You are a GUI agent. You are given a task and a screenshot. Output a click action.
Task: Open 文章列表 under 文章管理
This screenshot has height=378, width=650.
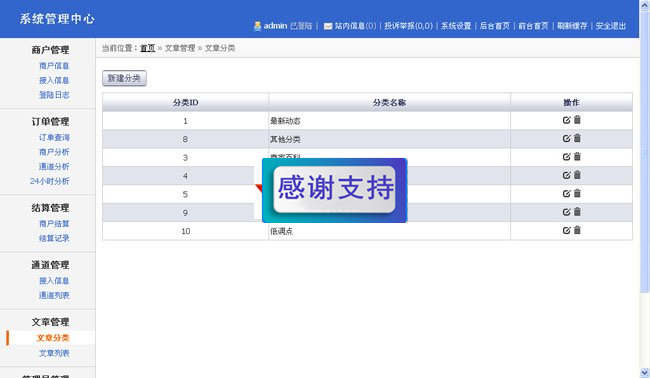pyautogui.click(x=54, y=353)
